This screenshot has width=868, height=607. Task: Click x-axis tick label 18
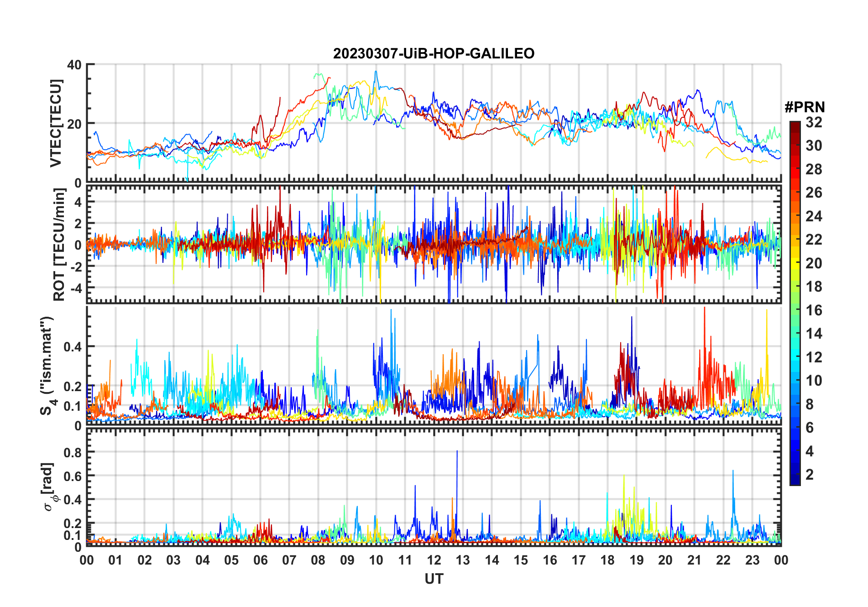(x=607, y=560)
